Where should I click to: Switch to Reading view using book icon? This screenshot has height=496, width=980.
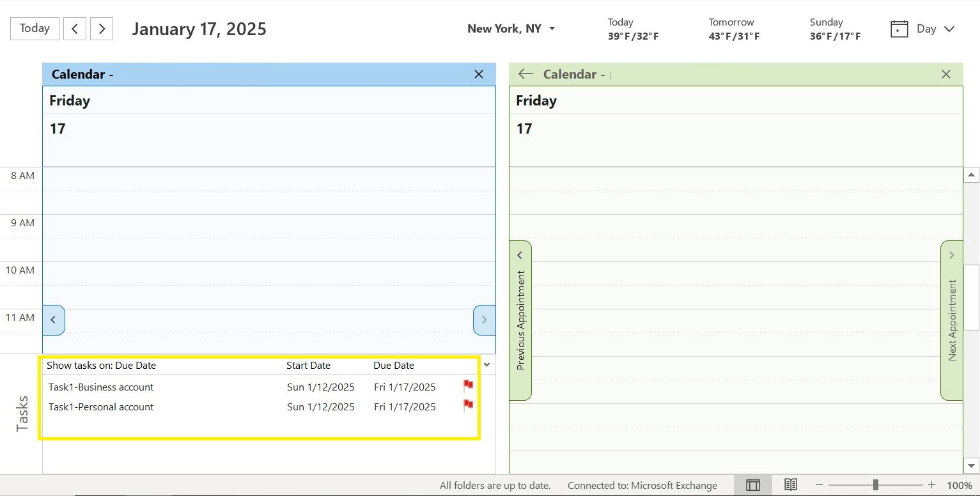[x=790, y=484]
